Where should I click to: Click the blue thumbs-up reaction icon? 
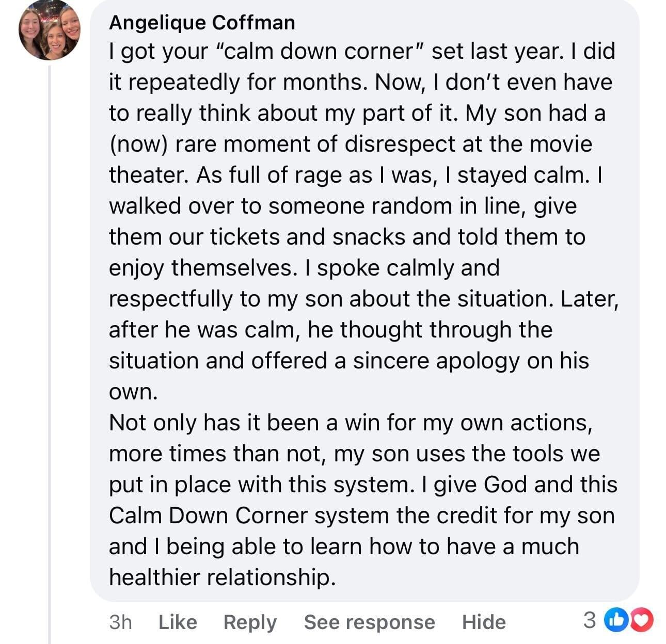pos(618,620)
